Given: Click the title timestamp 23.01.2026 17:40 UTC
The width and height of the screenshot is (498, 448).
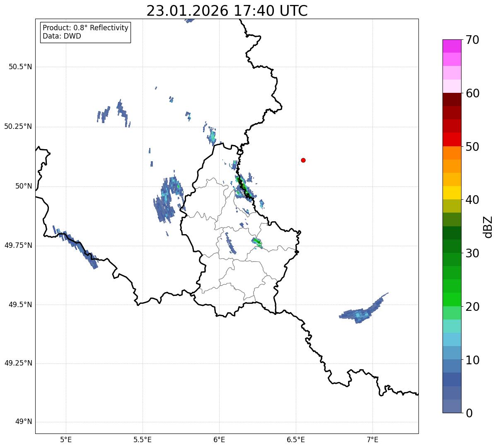Looking at the screenshot, I should pyautogui.click(x=227, y=10).
